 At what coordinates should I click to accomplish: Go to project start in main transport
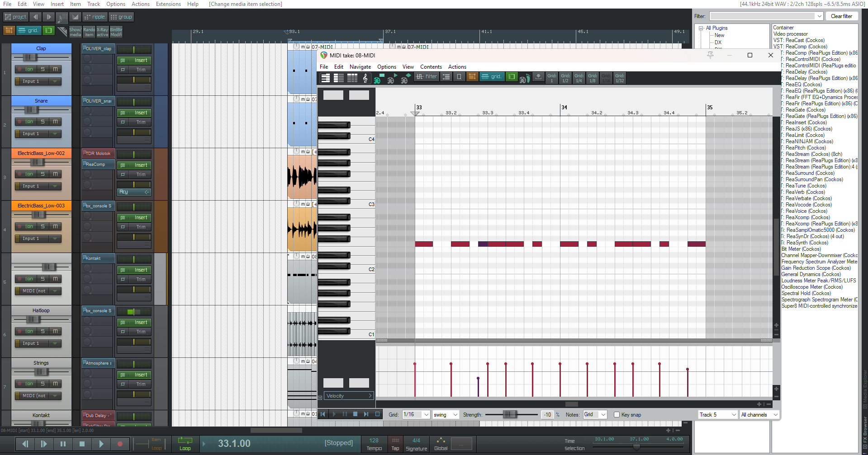coord(25,444)
